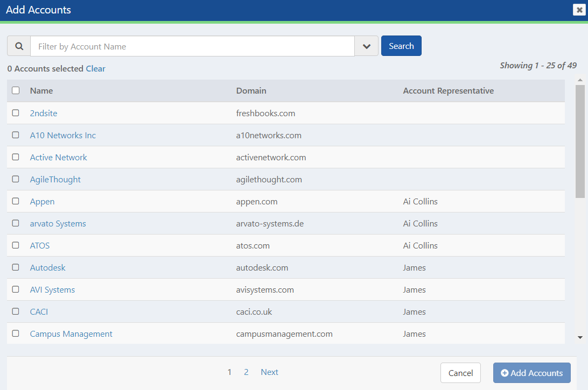Viewport: 588px width, 390px height.
Task: Click the scrollbar up arrow
Action: point(580,80)
